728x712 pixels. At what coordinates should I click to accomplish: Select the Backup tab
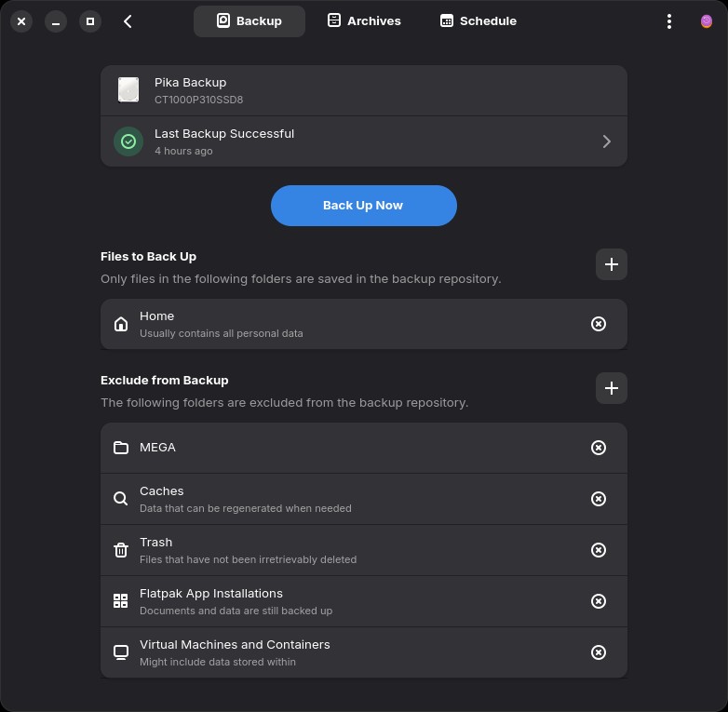[249, 21]
